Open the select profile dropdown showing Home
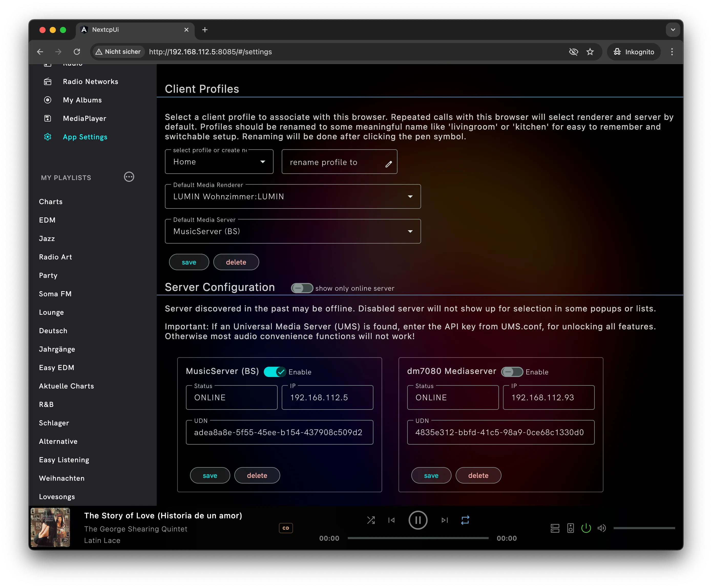This screenshot has height=588, width=712. 219,162
